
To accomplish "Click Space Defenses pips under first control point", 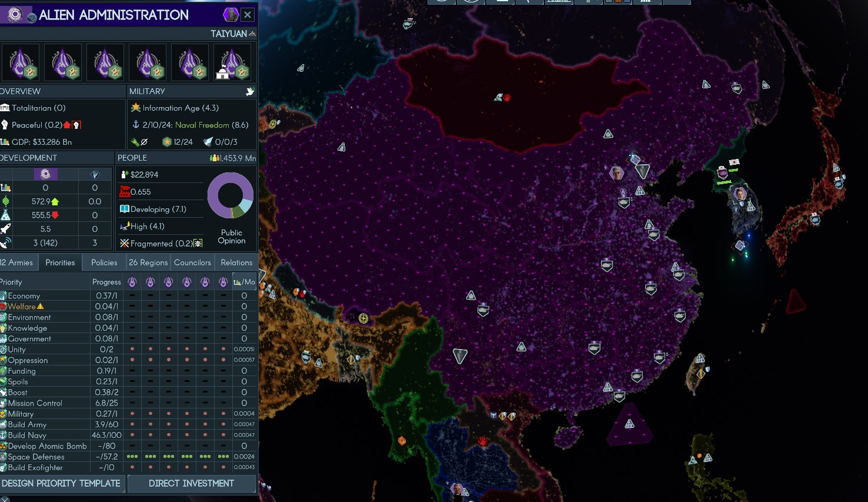I will click(x=132, y=457).
